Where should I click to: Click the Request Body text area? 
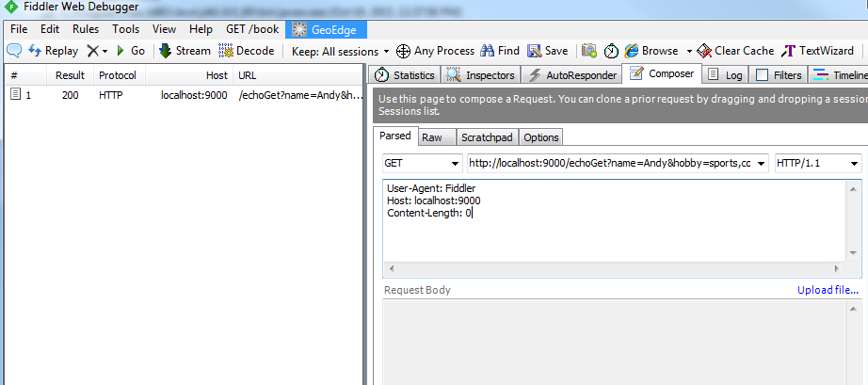click(615, 342)
